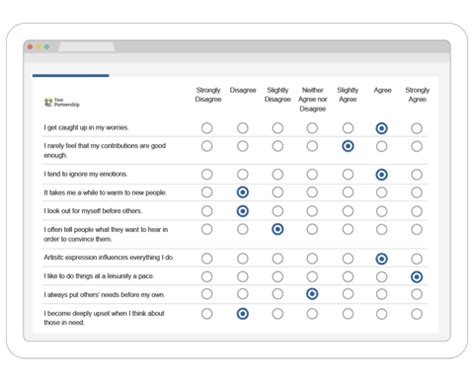This screenshot has width=474, height=385.
Task: Choose Slightly Disagree for 'I tend to ignore my emotions'
Action: point(277,174)
